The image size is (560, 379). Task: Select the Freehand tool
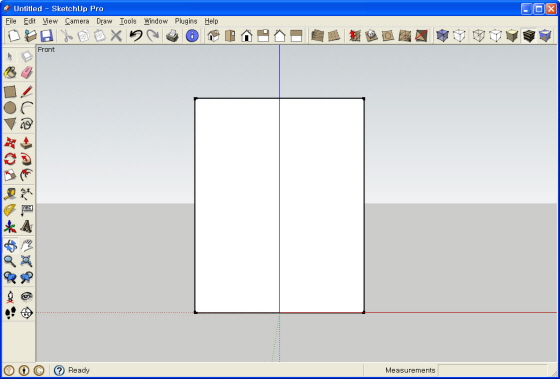26,124
